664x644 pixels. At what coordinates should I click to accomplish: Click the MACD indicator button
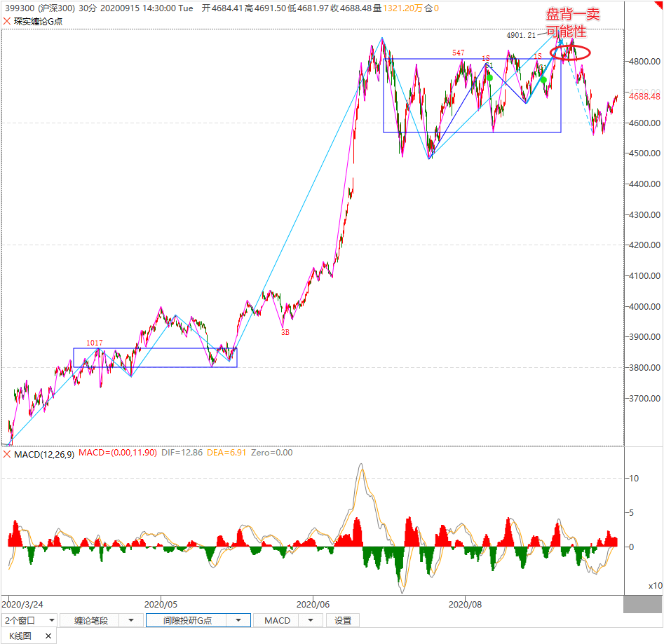(277, 620)
